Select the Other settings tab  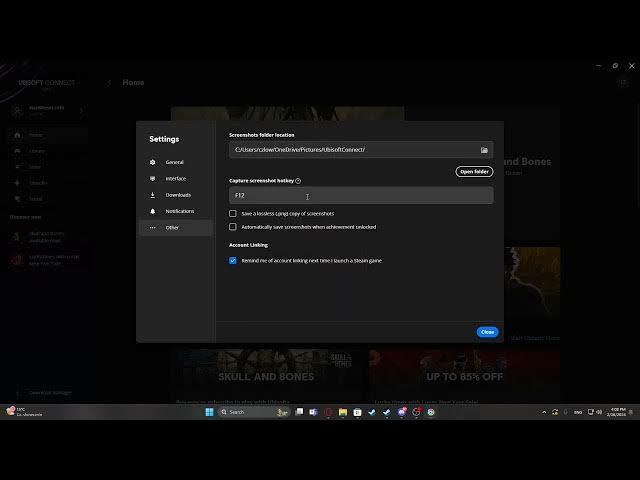pyautogui.click(x=176, y=228)
